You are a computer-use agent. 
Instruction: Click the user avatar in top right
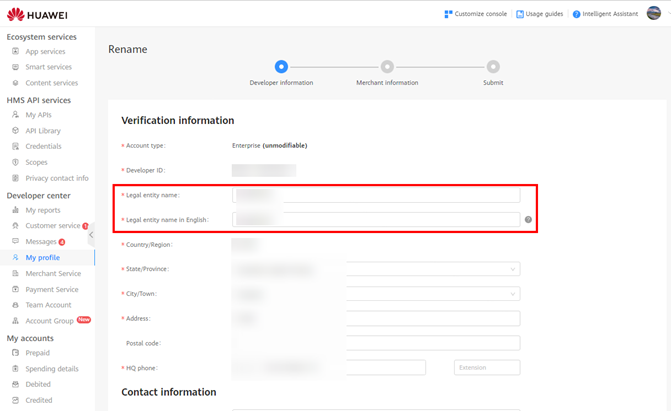654,13
